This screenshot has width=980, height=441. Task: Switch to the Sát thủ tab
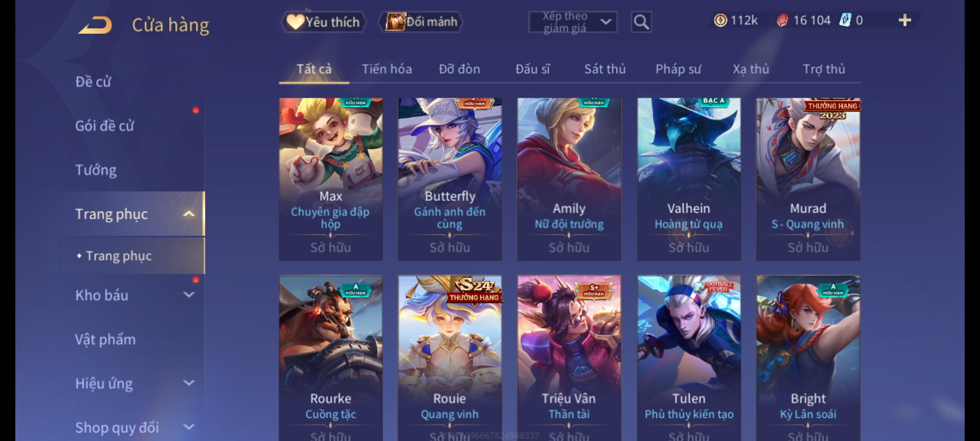tap(605, 69)
